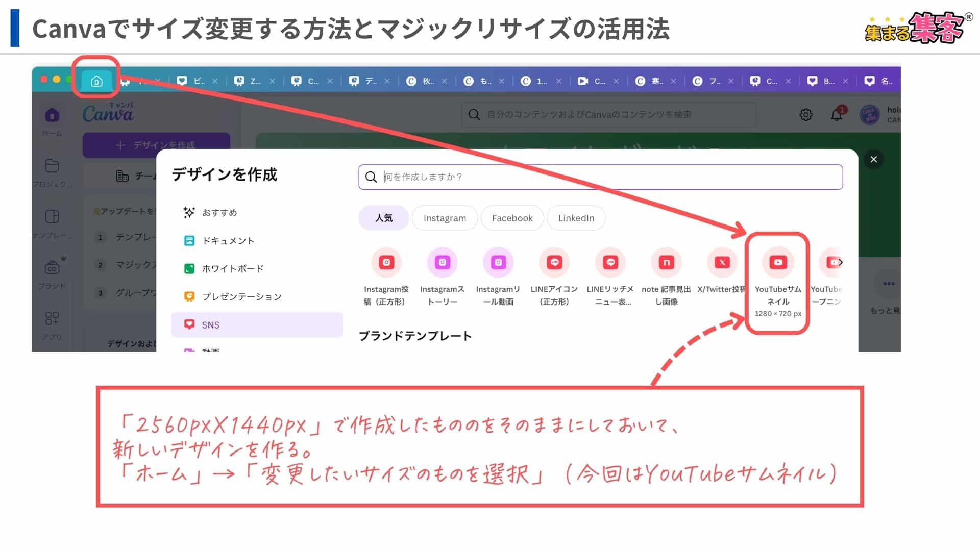This screenshot has height=551, width=980.
Task: Open the Canva home tab icon
Action: (x=96, y=81)
